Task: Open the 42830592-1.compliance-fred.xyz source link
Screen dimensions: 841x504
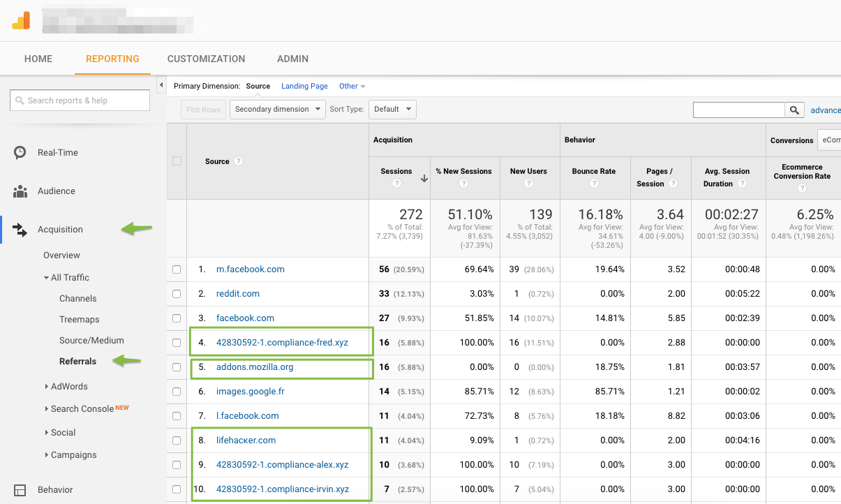Action: pos(282,343)
